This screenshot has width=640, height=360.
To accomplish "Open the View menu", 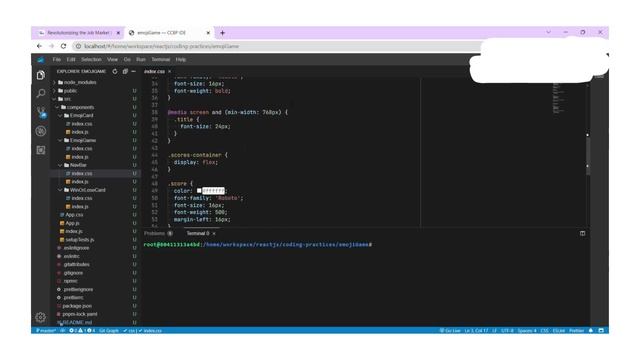I will [x=112, y=60].
